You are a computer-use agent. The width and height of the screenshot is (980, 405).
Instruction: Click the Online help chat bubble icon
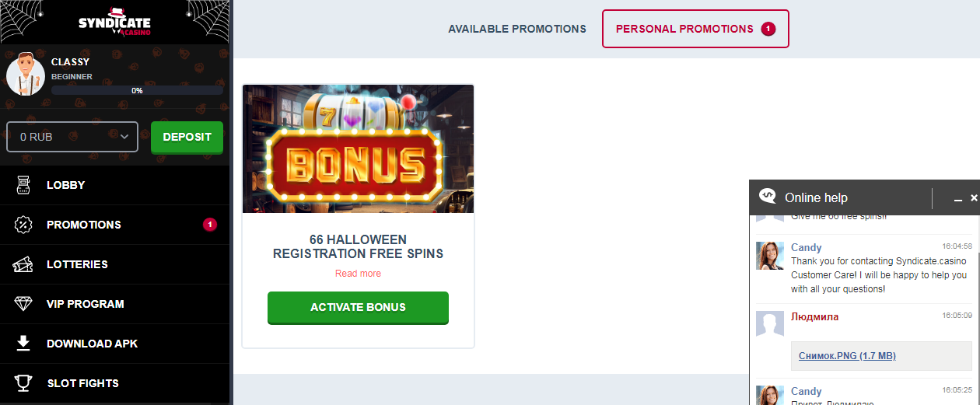pyautogui.click(x=768, y=197)
